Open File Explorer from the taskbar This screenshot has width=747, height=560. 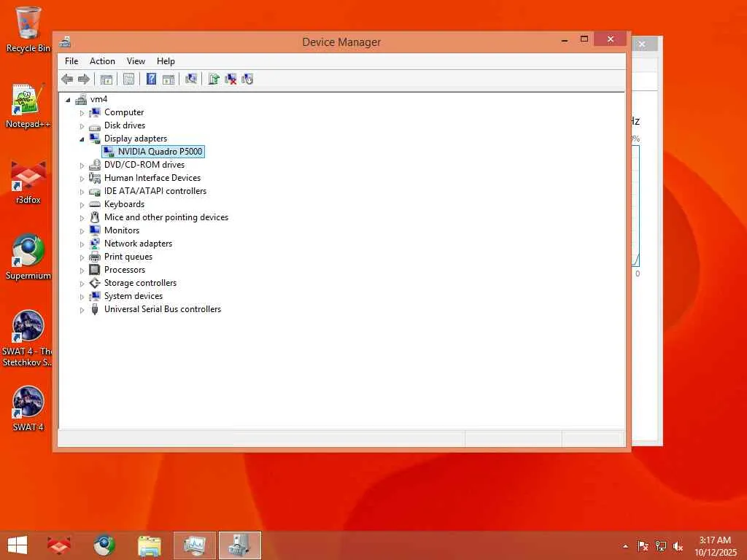[149, 545]
